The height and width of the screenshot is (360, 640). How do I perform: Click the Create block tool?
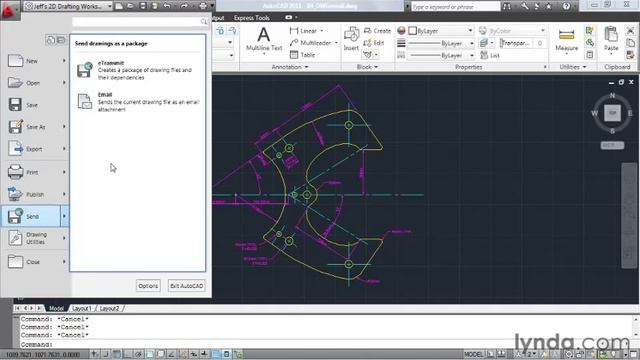[x=377, y=31]
